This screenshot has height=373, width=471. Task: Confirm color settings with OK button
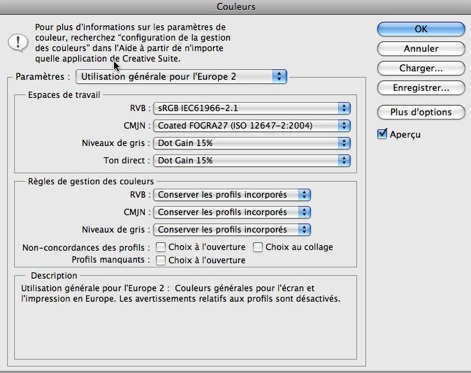click(x=421, y=29)
